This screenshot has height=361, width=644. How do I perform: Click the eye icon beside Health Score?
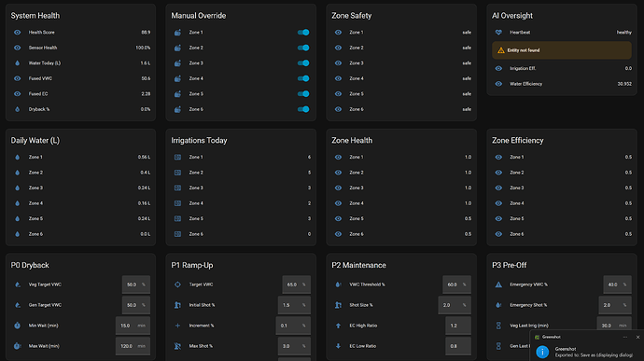17,32
